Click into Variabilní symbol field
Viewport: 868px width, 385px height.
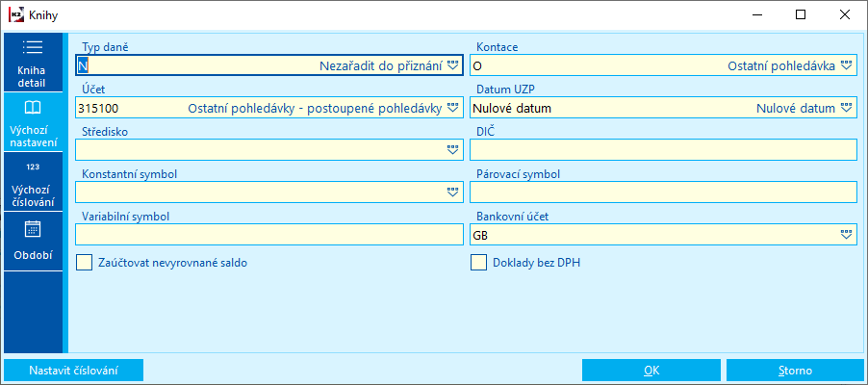pos(269,235)
